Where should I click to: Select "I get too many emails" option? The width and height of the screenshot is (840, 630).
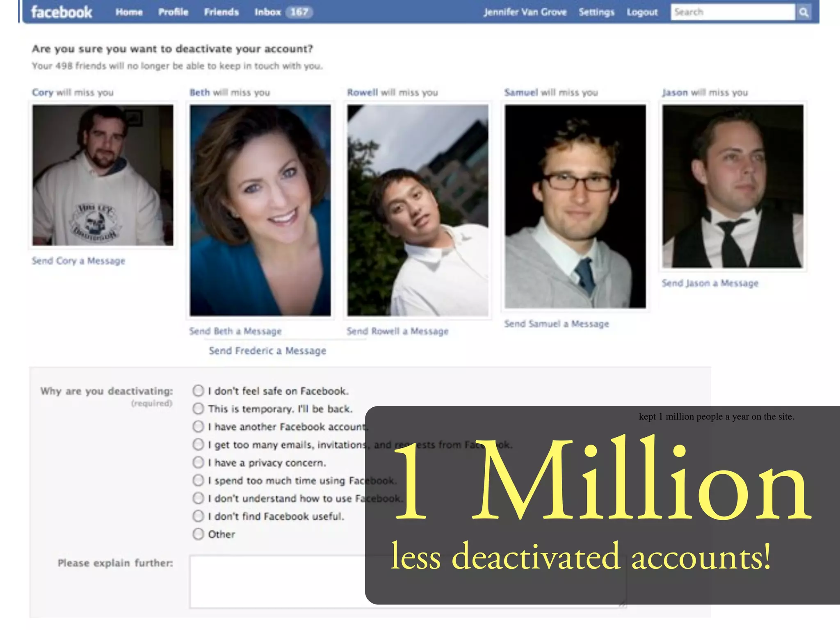[199, 444]
